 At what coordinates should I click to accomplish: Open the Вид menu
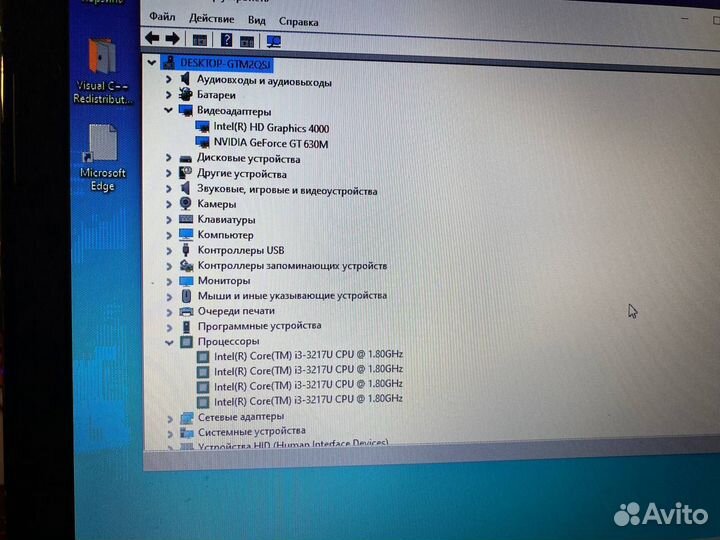pyautogui.click(x=257, y=20)
